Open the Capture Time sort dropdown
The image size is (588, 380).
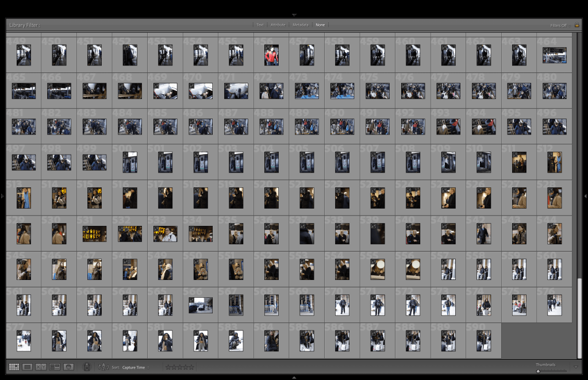pos(134,367)
